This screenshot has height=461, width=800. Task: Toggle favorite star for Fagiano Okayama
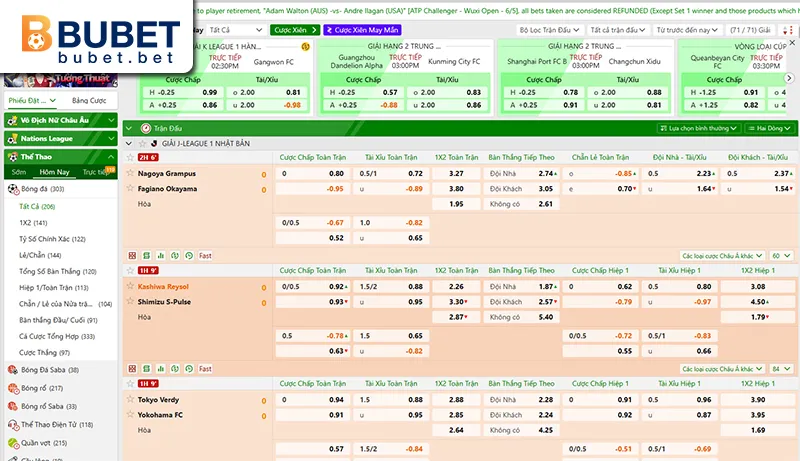point(130,188)
